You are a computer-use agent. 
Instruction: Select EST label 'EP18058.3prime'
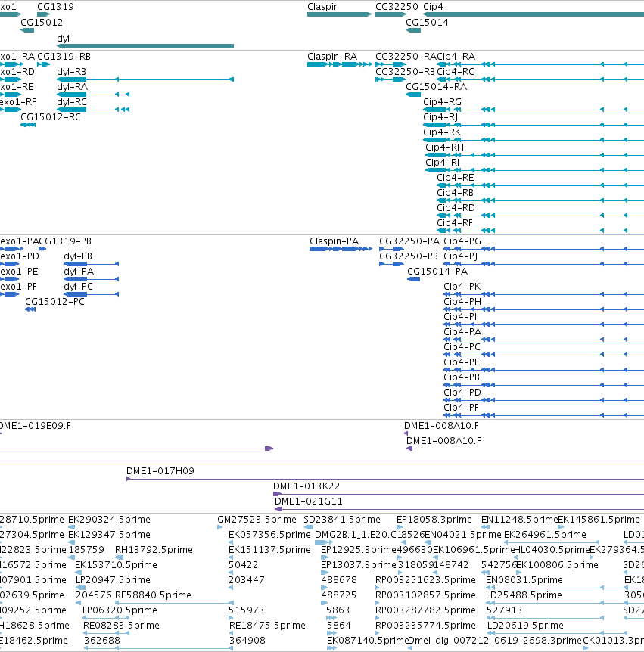tap(434, 520)
